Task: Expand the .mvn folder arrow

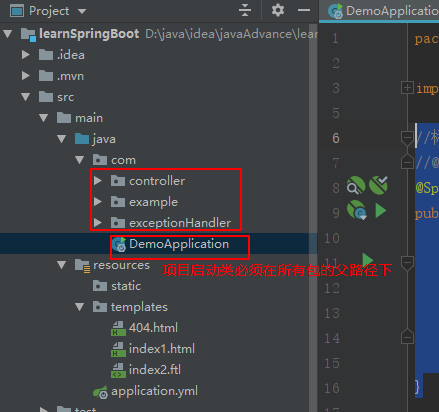Action: point(26,76)
